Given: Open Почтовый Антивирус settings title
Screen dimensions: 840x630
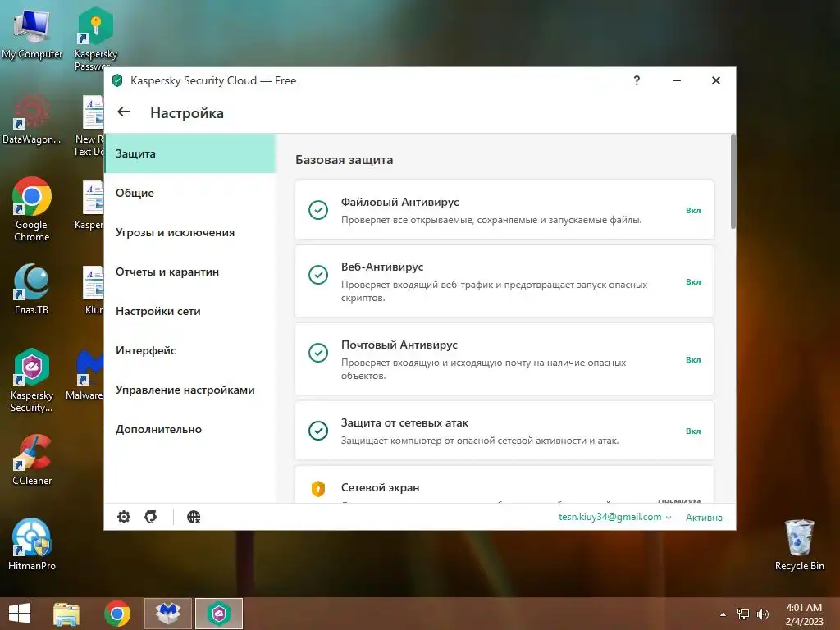Looking at the screenshot, I should (x=399, y=345).
